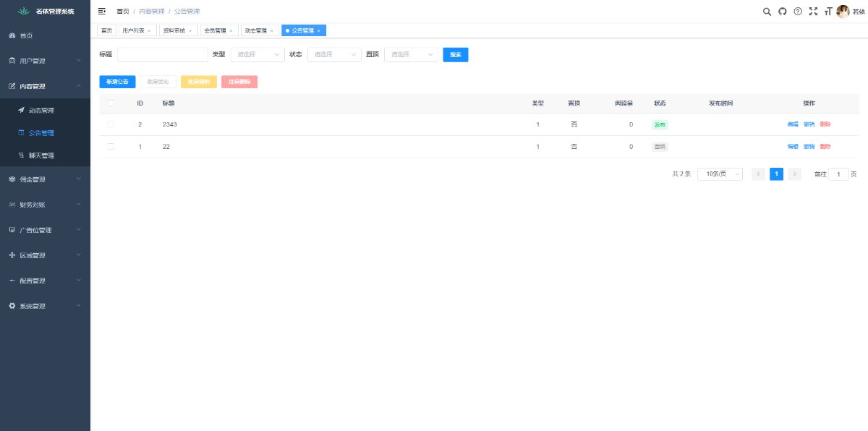The image size is (868, 431).
Task: Open 聊天管理 submenu item
Action: coord(45,155)
